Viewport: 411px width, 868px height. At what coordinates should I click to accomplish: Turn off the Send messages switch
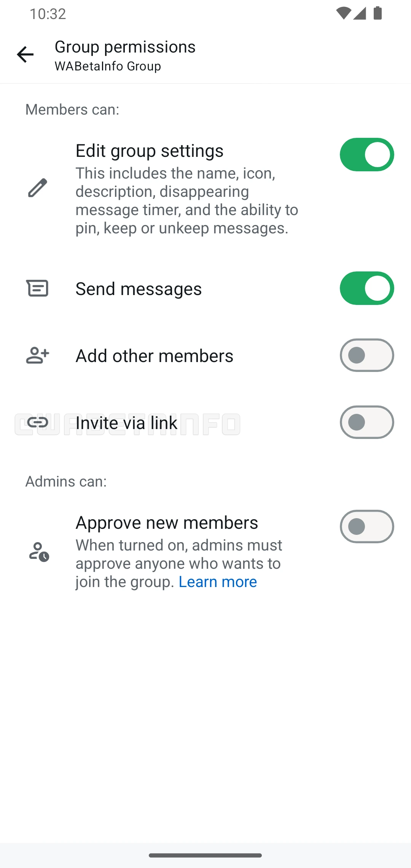point(366,288)
